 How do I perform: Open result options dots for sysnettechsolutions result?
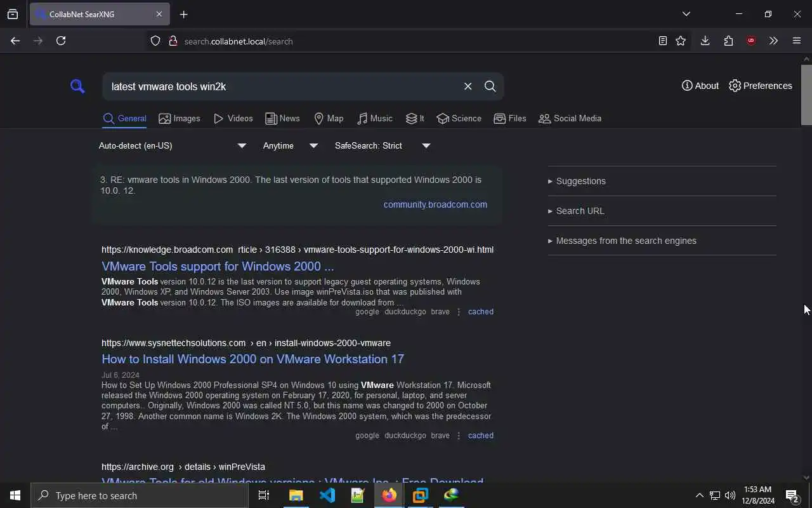coord(459,436)
